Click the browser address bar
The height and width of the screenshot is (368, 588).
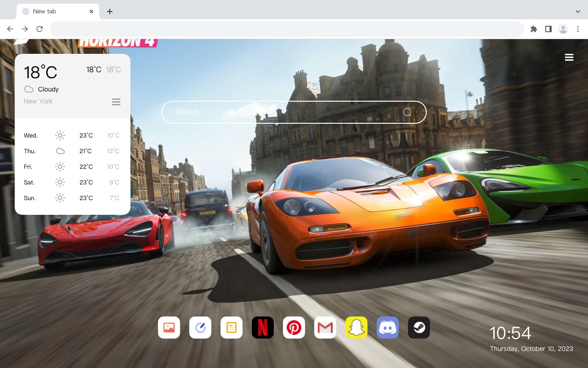287,29
